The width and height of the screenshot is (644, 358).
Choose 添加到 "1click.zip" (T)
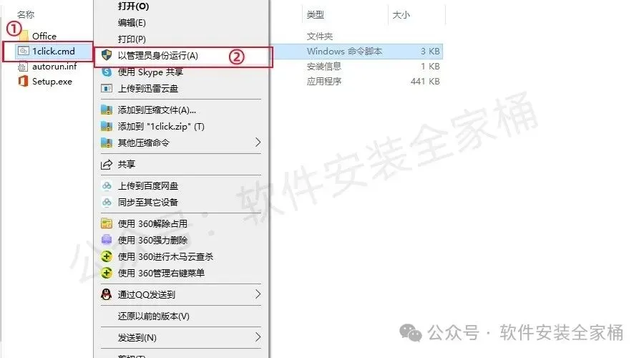pos(161,127)
